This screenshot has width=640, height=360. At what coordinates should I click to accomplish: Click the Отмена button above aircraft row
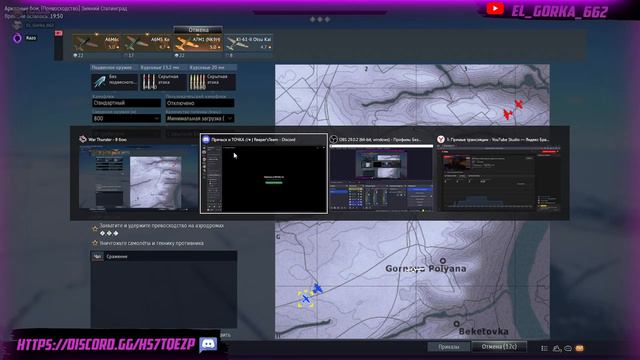tap(198, 30)
